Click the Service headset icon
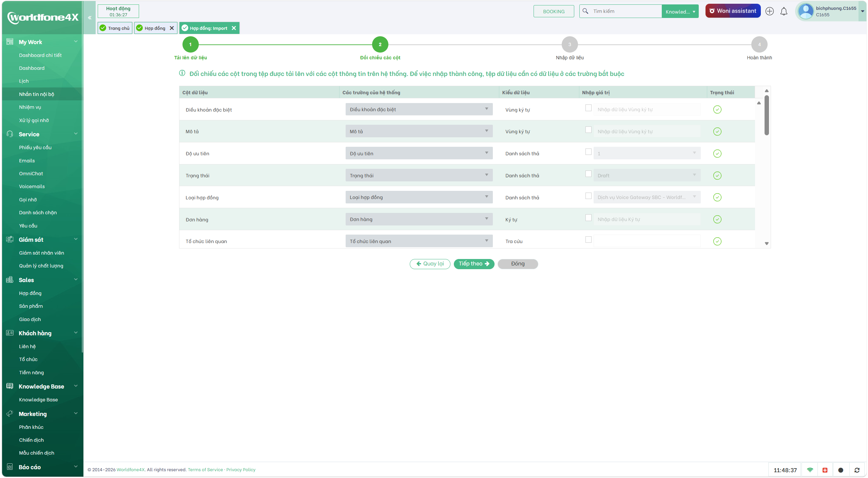This screenshot has width=868, height=478. (10, 134)
